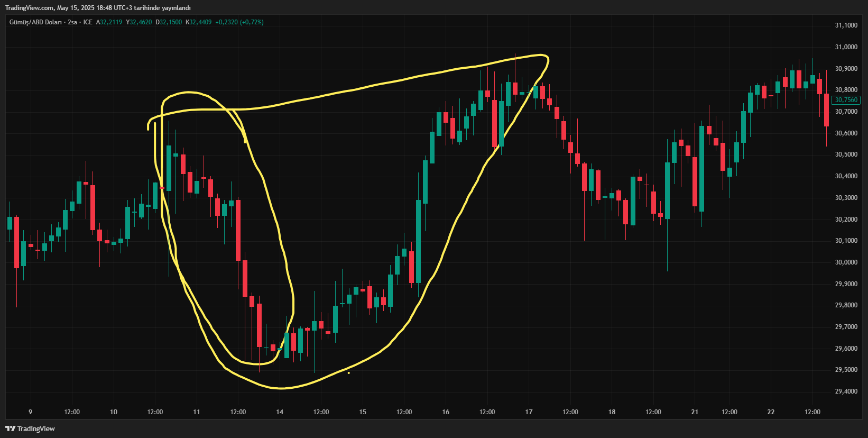Click price axis label 30,6000
This screenshot has height=438, width=868.
pos(846,133)
